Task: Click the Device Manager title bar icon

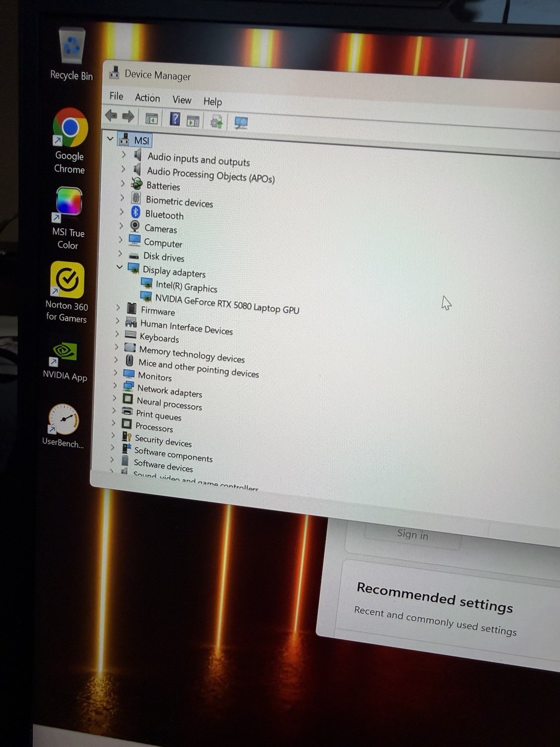Action: [x=114, y=72]
